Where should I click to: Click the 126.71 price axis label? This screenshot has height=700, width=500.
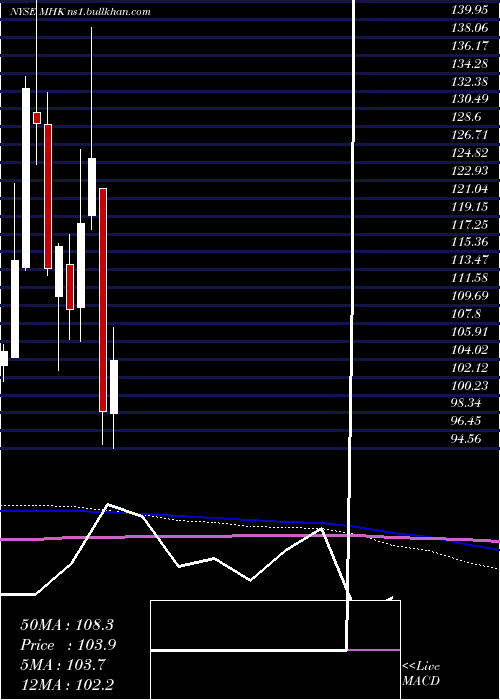pyautogui.click(x=470, y=135)
